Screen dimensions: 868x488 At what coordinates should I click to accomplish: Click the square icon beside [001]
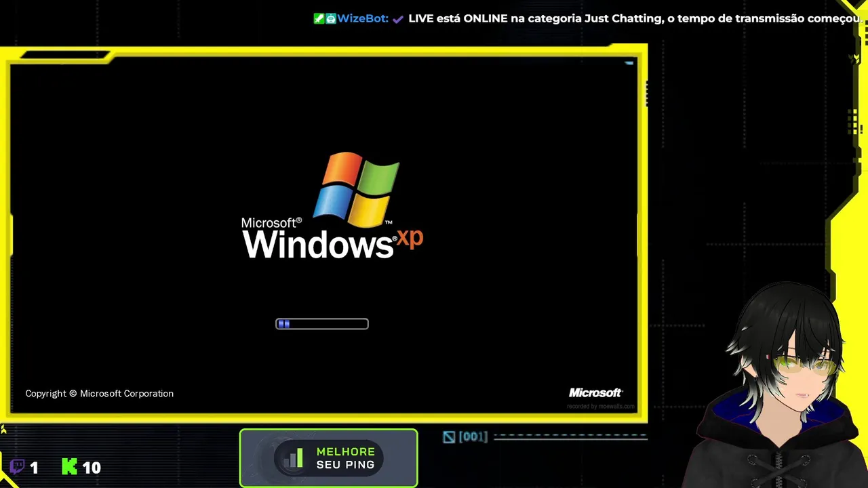click(x=449, y=437)
